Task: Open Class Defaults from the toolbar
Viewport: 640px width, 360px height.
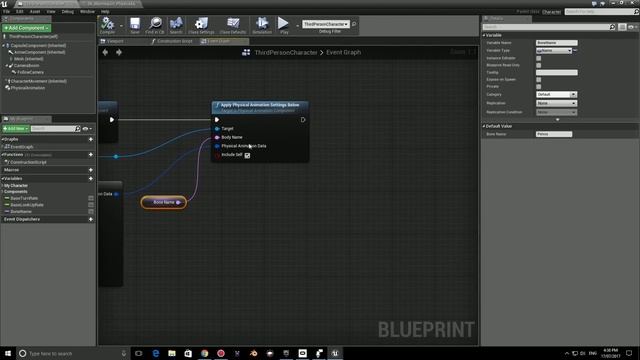Action: (233, 25)
